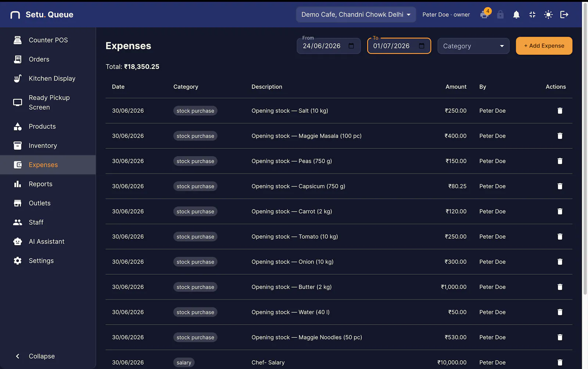
Task: Click the ₹1,000.00 amount
Action: [x=453, y=287]
